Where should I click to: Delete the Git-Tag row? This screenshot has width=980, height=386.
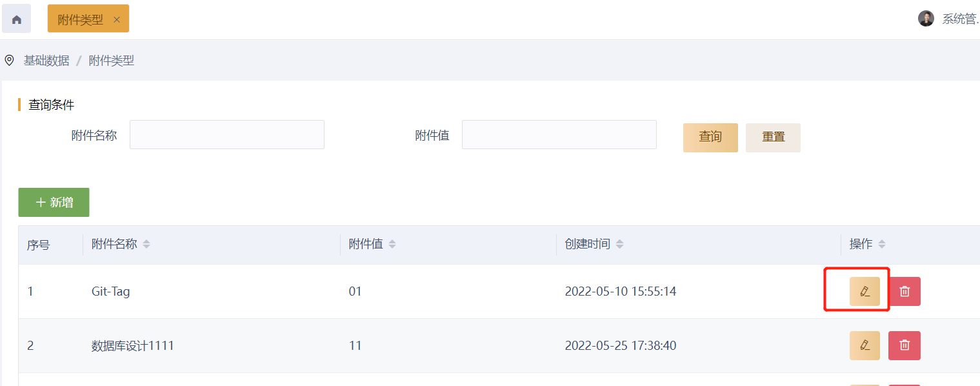coord(905,291)
